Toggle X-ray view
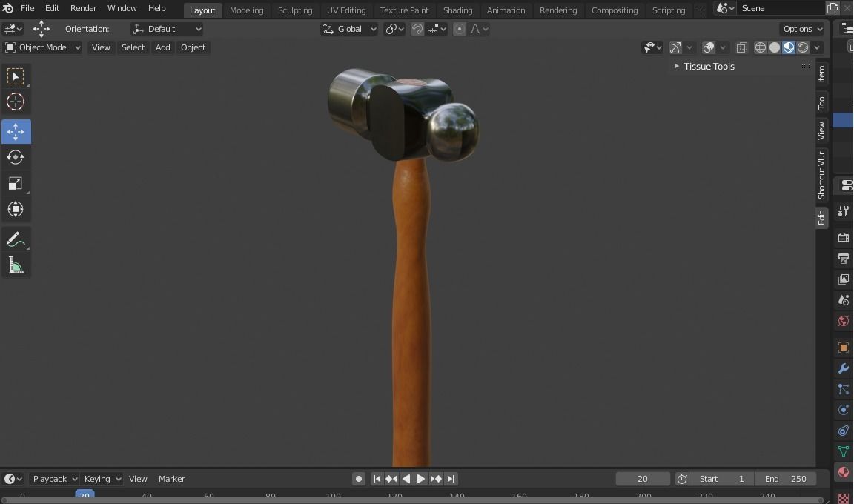The width and height of the screenshot is (854, 504). pos(742,48)
